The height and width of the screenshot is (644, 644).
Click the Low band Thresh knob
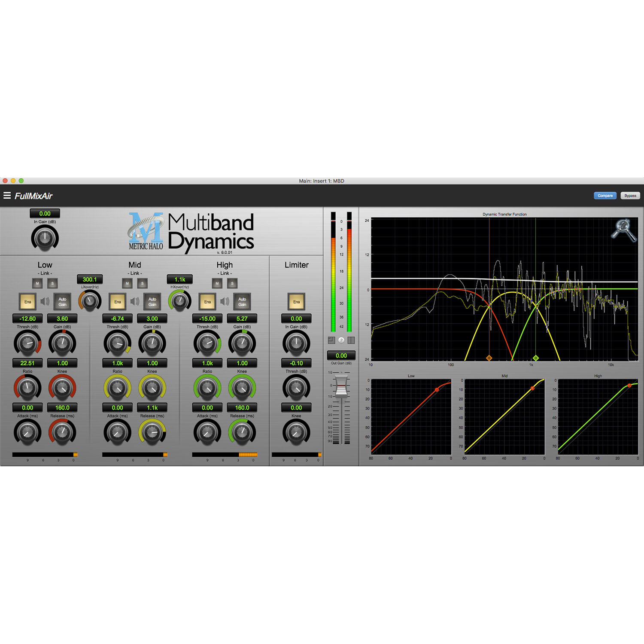[27, 343]
